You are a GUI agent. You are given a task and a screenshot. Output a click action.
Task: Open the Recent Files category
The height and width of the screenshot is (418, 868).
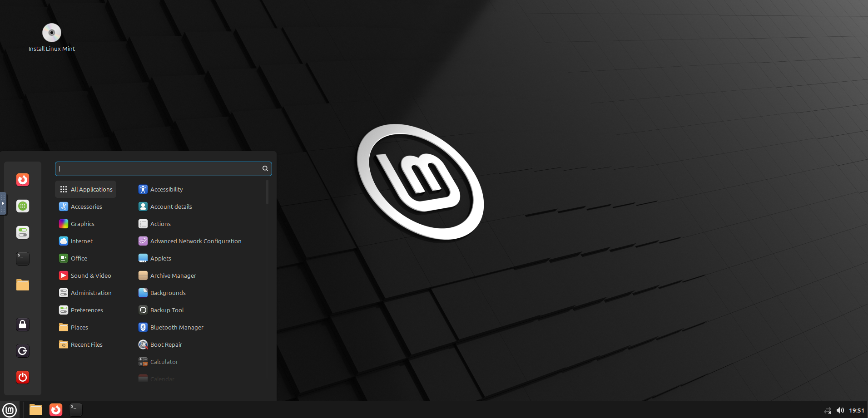point(86,344)
